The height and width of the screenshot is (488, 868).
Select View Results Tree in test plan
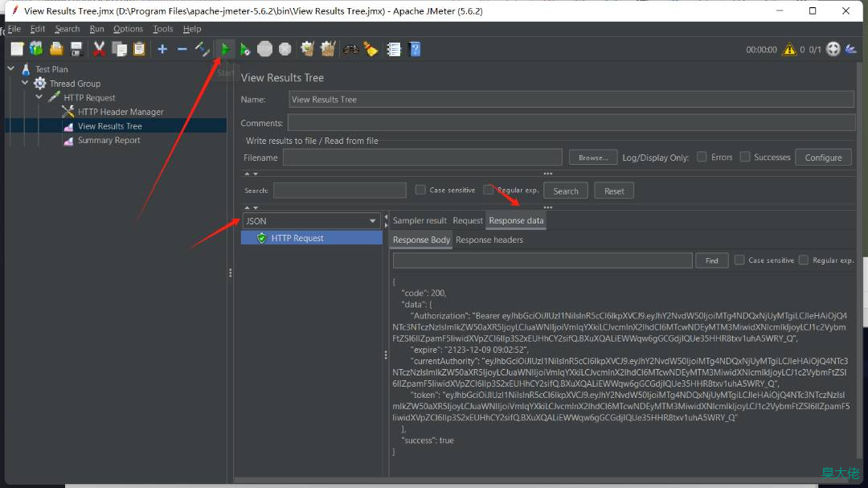(109, 126)
